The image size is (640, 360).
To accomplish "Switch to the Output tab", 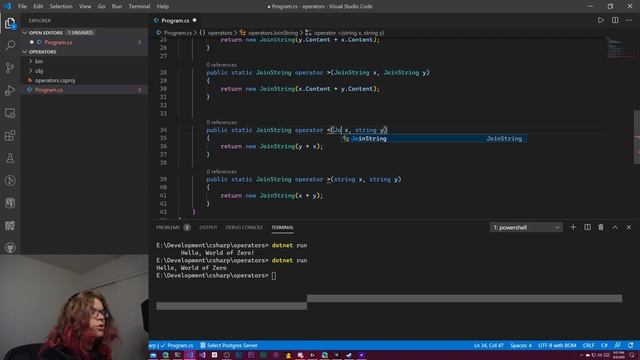I will pyautogui.click(x=208, y=227).
